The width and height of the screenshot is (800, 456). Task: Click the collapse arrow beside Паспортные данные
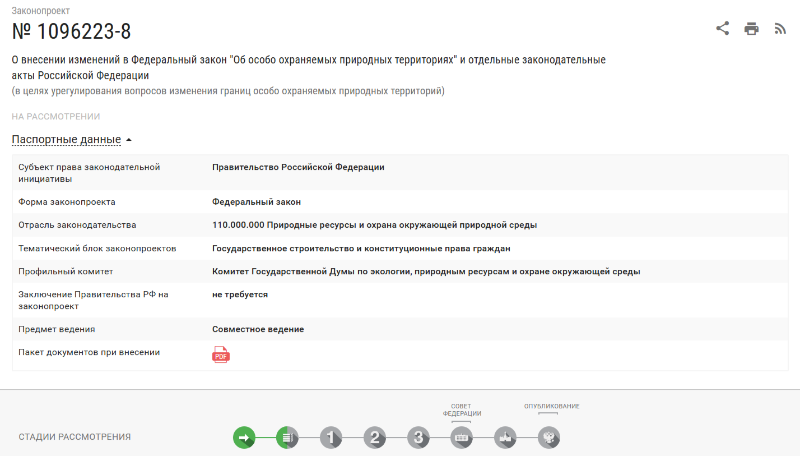point(129,140)
